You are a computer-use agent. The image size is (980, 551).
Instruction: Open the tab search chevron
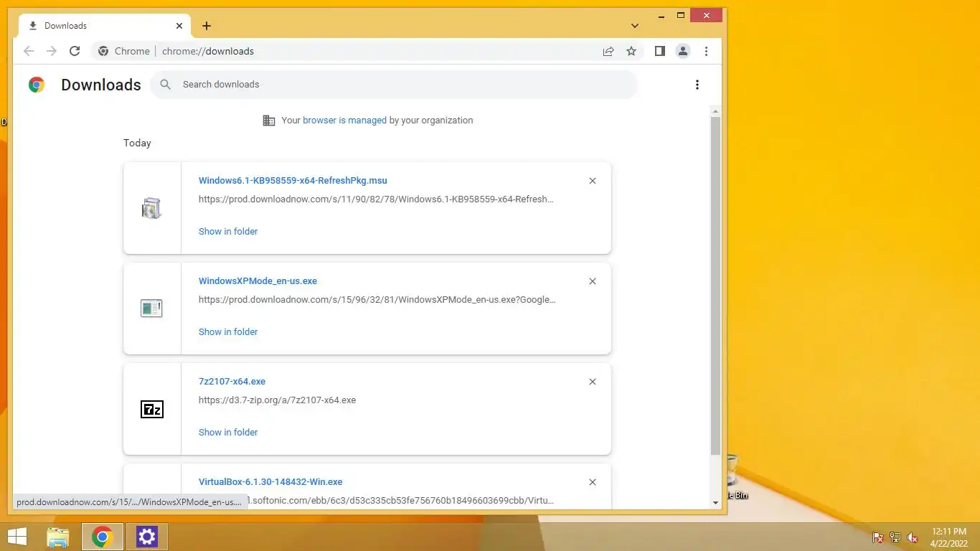point(635,26)
